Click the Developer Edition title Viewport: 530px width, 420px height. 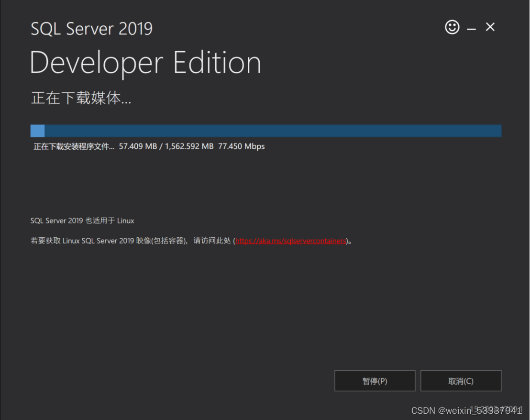146,63
